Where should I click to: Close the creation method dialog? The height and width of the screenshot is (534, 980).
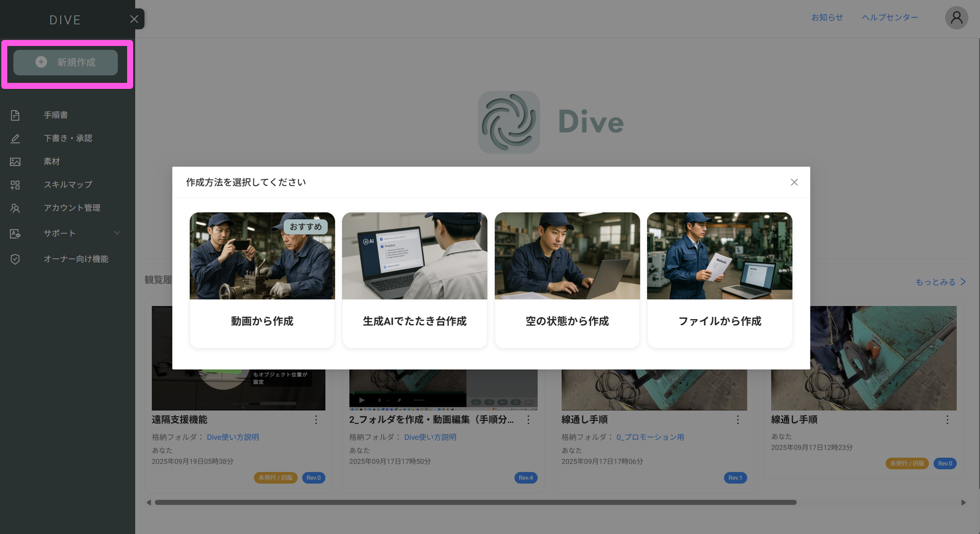[x=794, y=182]
